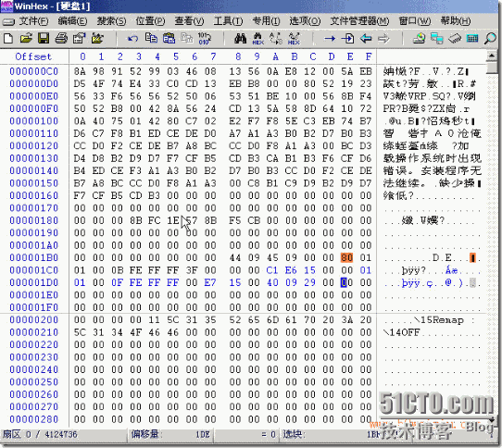Screen dimensions: 502x448
Task: Open the 帮助(H) menu
Action: click(456, 21)
